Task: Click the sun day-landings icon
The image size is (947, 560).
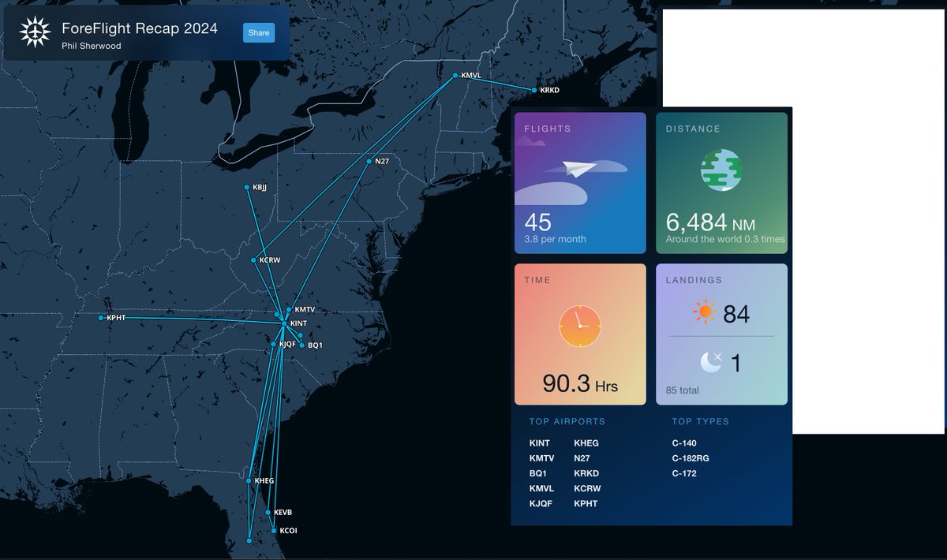Action: (705, 313)
